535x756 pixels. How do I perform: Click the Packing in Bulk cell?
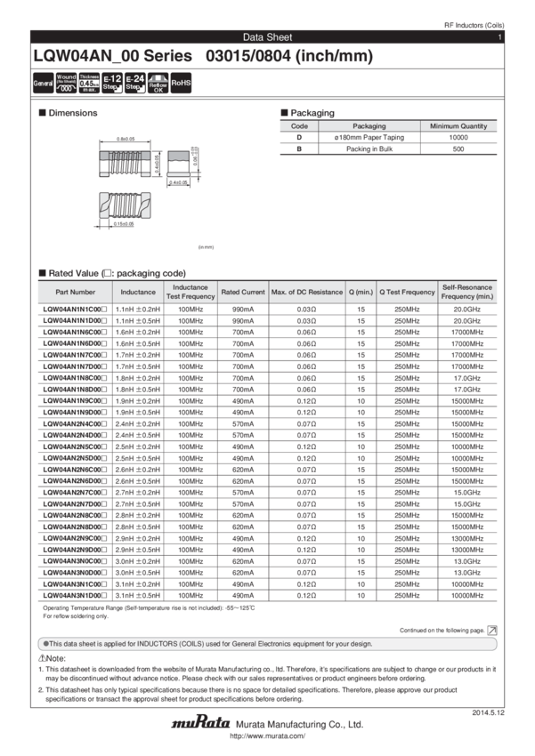point(369,149)
